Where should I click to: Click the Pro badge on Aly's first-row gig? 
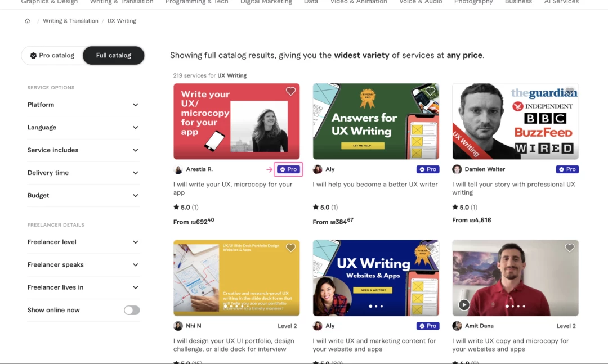[428, 169]
